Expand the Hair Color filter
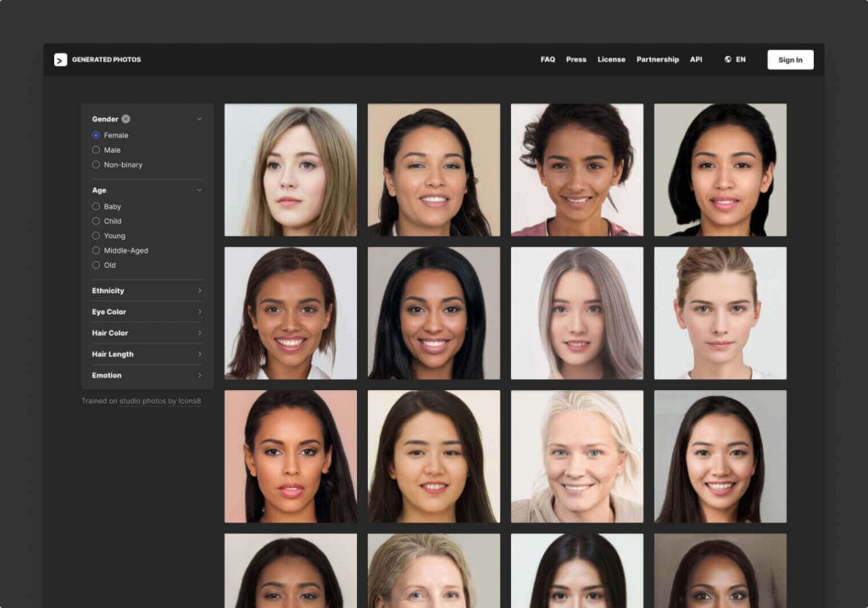The image size is (868, 608). click(147, 332)
